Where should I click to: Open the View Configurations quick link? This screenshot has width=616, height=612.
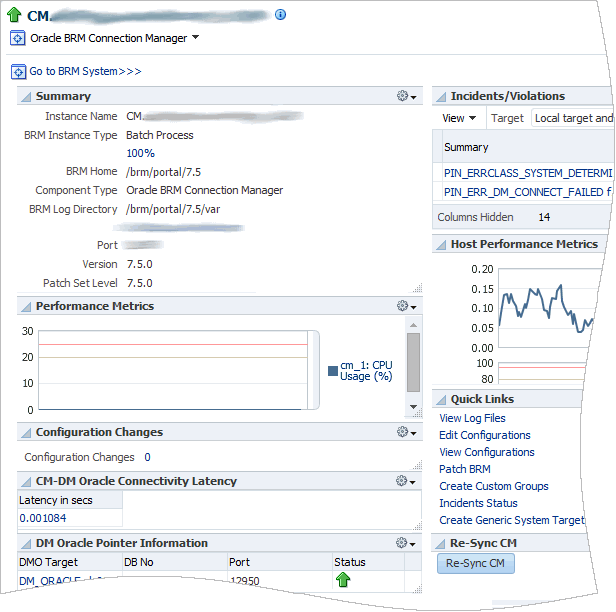click(487, 452)
